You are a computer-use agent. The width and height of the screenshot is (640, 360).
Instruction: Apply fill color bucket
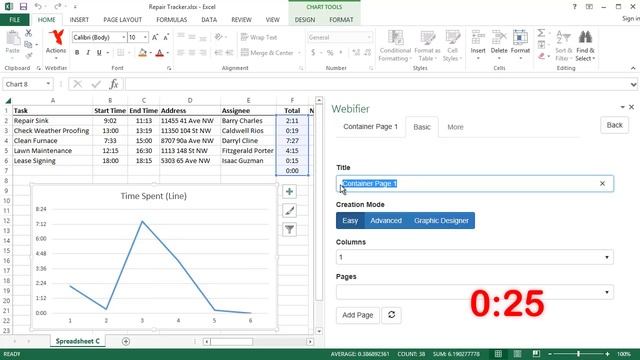point(142,53)
